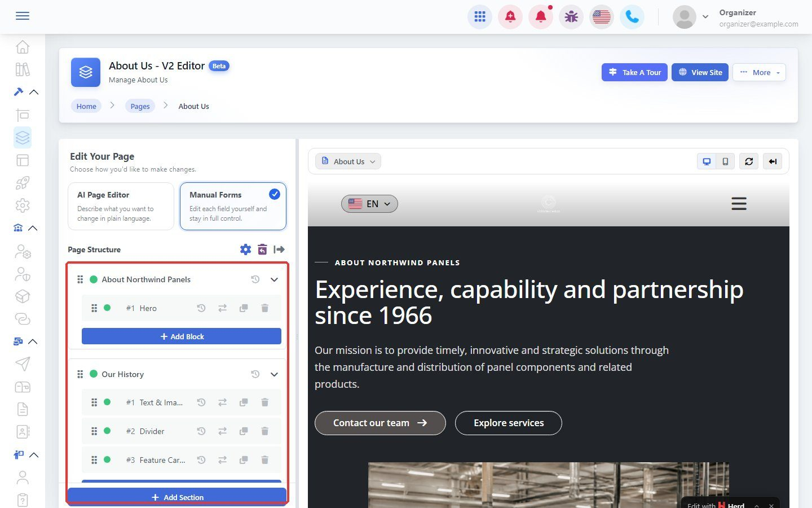Viewport: 812px width, 508px height.
Task: Click the red notification bell icon
Action: click(x=541, y=17)
